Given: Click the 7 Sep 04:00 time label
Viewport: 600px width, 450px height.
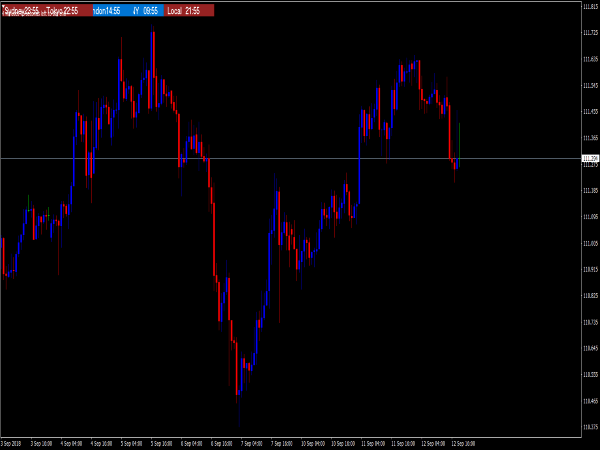Looking at the screenshot, I should [251, 443].
